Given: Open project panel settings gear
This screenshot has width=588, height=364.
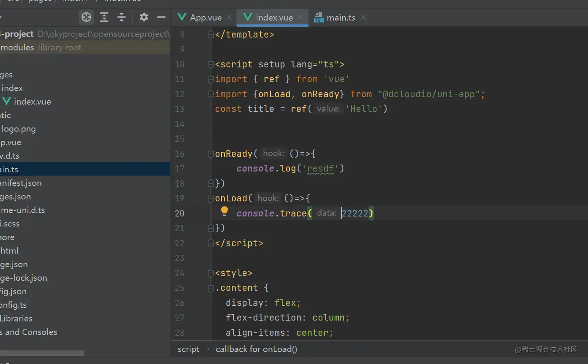Looking at the screenshot, I should (x=144, y=17).
